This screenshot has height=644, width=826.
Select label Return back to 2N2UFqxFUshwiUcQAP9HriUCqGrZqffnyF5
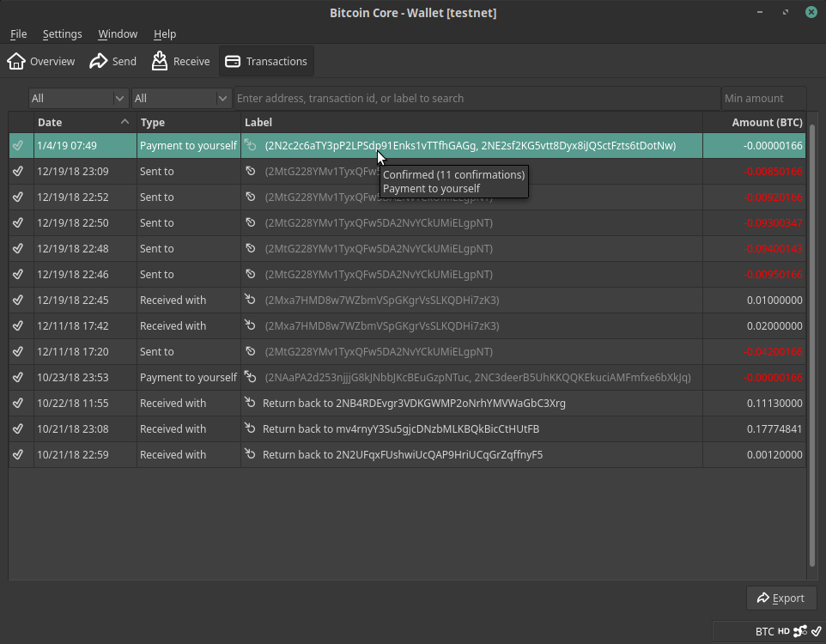pos(403,454)
